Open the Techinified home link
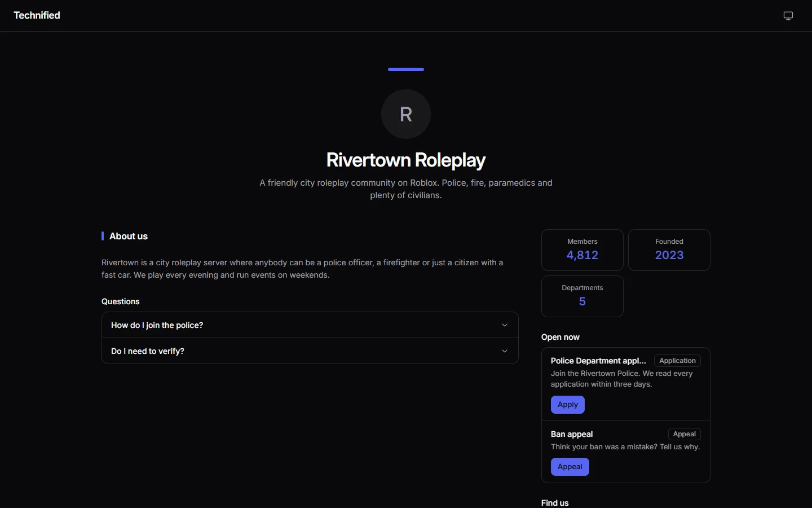 [x=37, y=15]
